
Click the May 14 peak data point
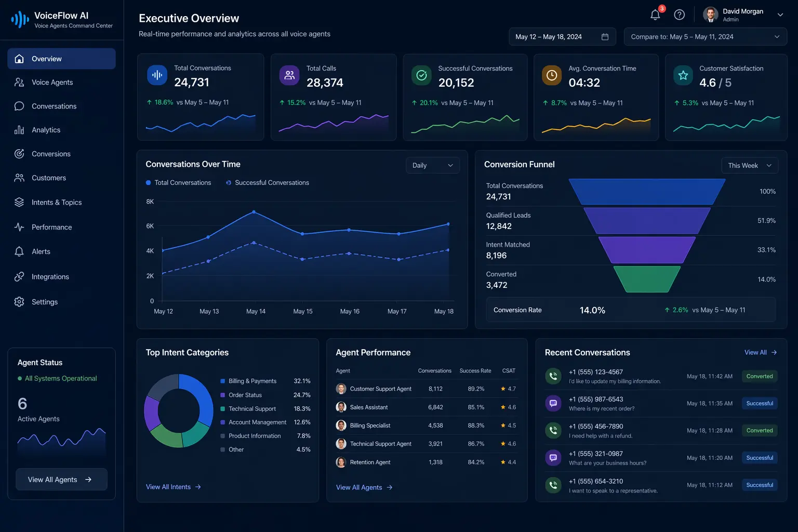point(254,212)
